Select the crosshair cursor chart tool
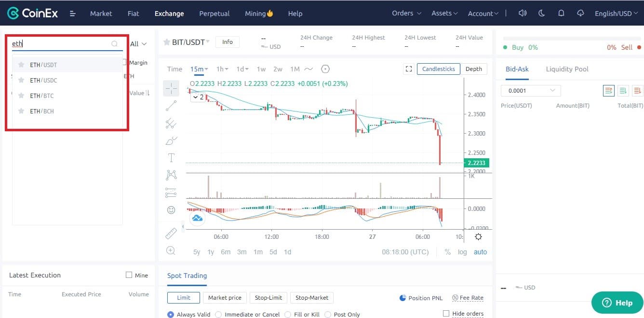644x318 pixels. coord(171,88)
